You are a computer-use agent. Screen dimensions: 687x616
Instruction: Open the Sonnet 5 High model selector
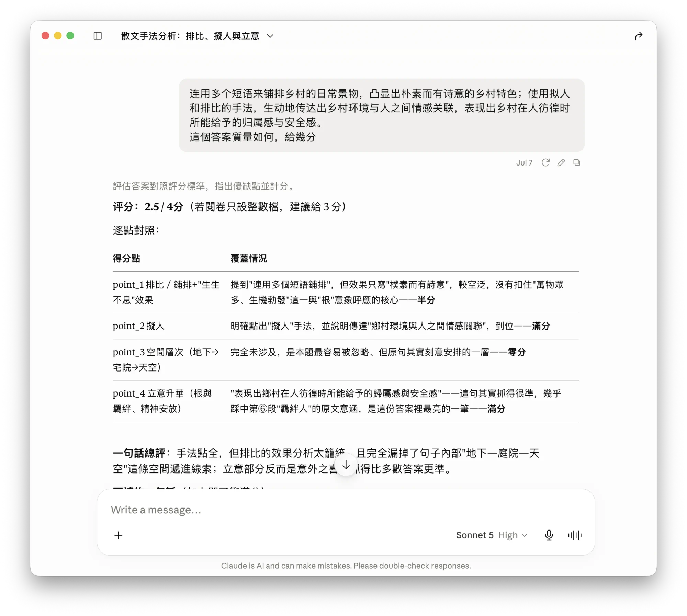pos(491,535)
